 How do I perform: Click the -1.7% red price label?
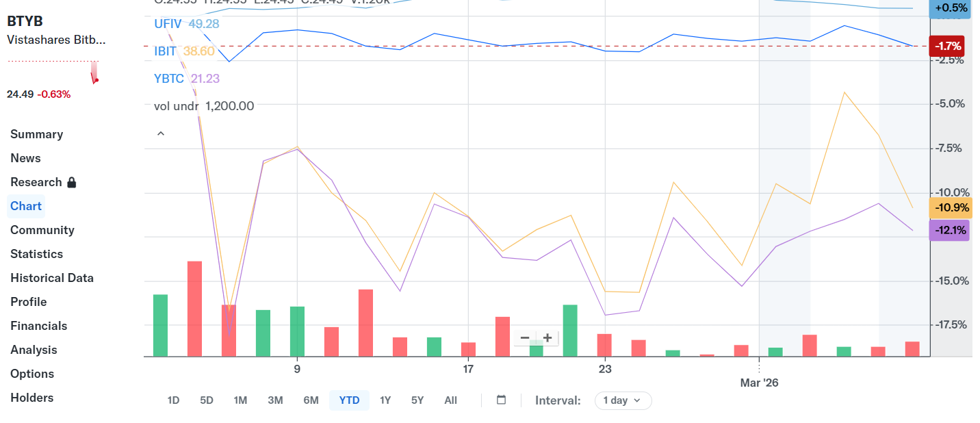[946, 47]
